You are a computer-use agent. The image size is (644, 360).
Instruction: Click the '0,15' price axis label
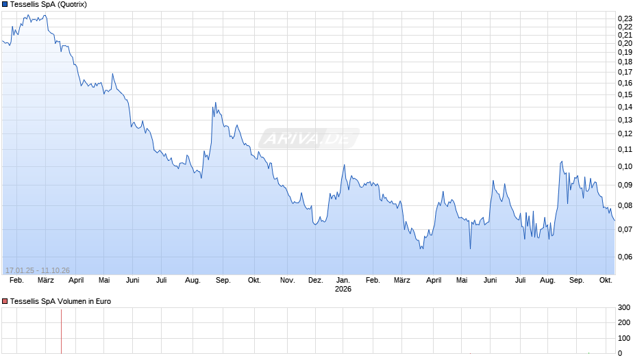click(x=625, y=95)
